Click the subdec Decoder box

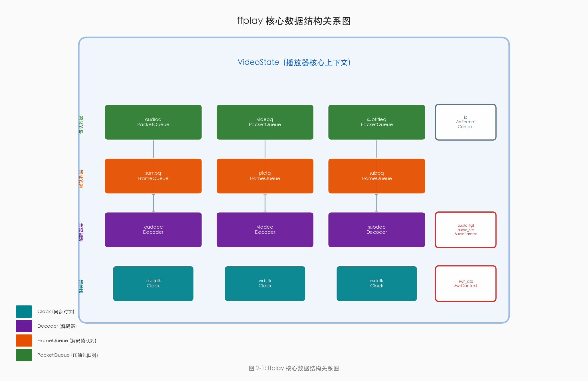pos(376,230)
